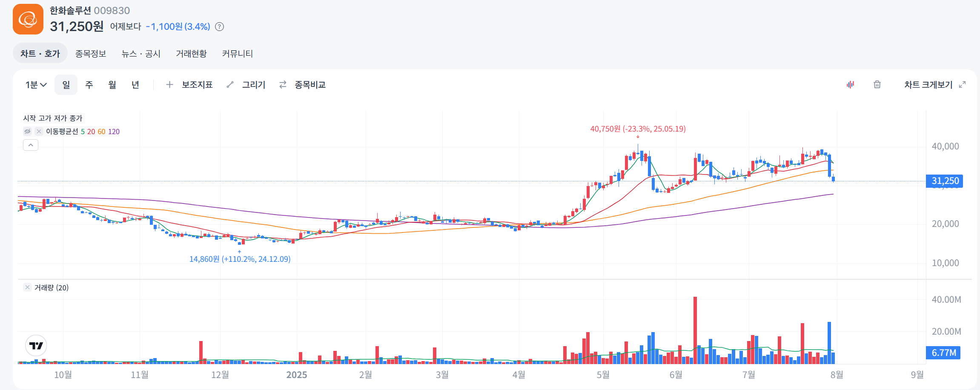Click the 10,000 price axis label
The image size is (980, 390).
click(945, 263)
